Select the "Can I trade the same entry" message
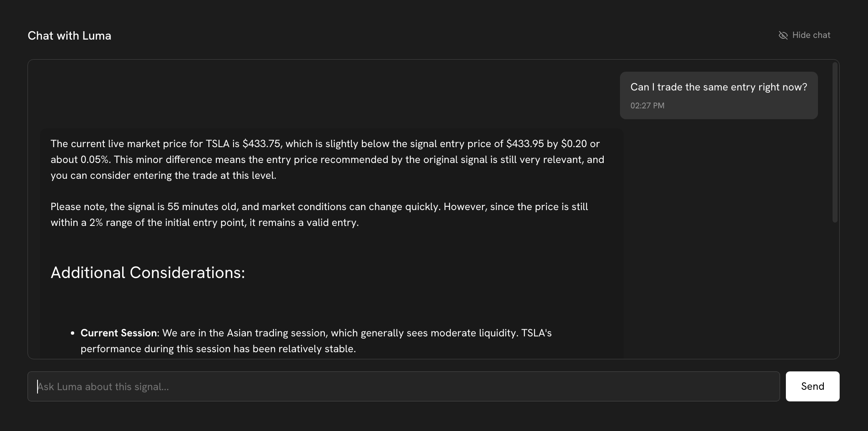Screen dimensions: 868x431 point(718,87)
